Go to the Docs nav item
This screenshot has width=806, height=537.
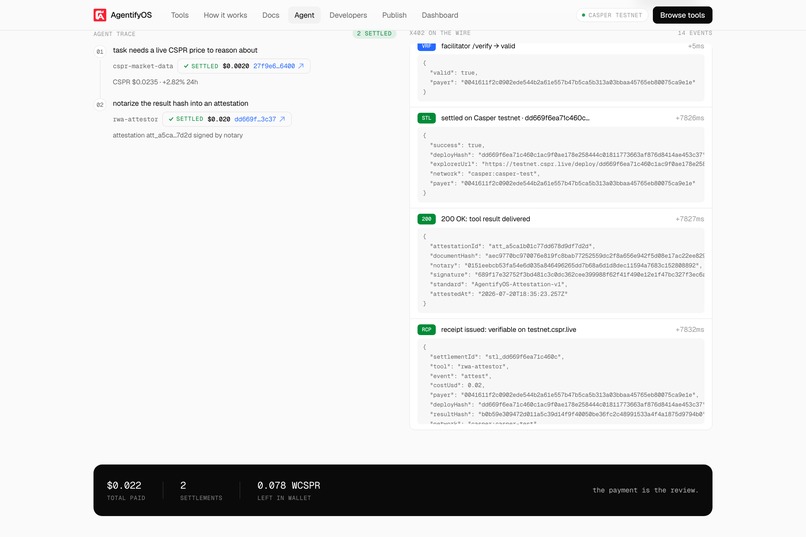(270, 15)
